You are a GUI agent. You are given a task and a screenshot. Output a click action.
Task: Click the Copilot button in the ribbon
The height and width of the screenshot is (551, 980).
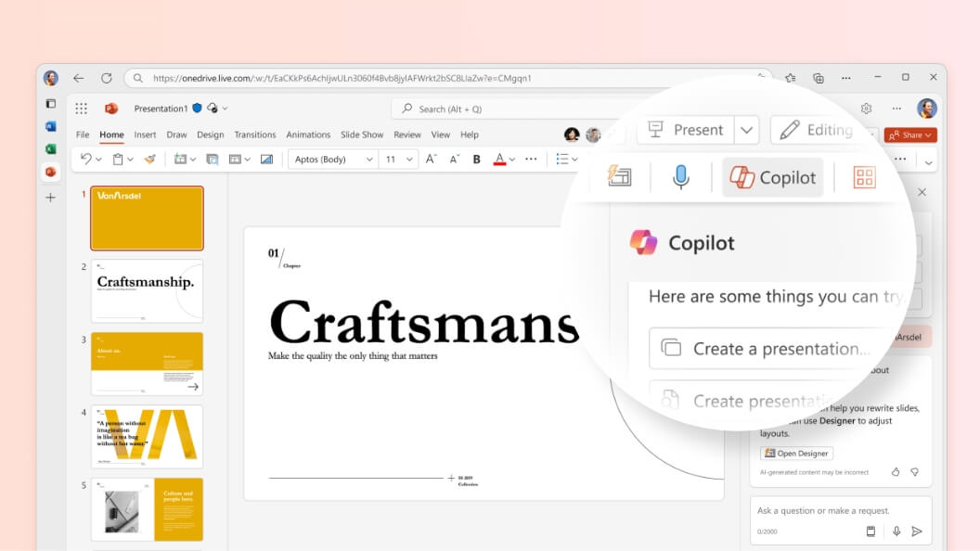point(772,177)
